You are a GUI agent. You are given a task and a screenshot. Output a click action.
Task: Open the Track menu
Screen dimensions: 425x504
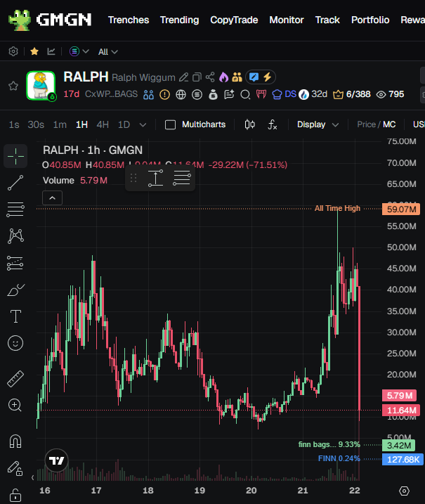(327, 20)
